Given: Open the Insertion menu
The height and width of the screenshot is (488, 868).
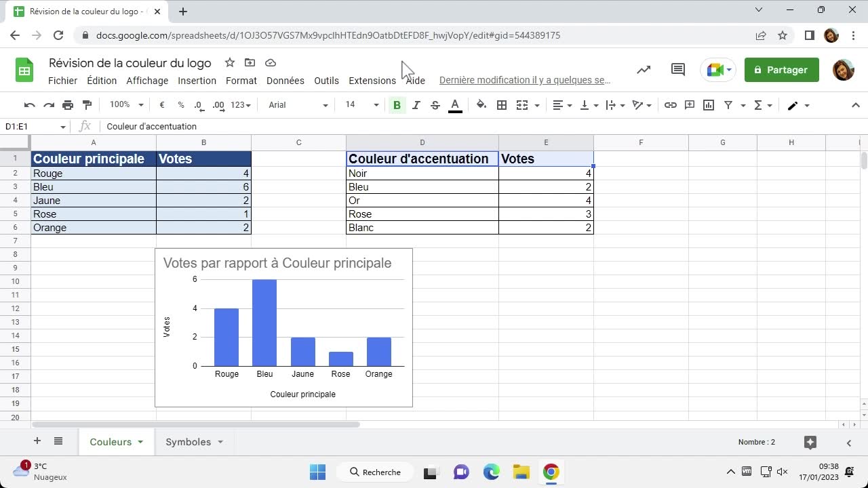Looking at the screenshot, I should (197, 81).
